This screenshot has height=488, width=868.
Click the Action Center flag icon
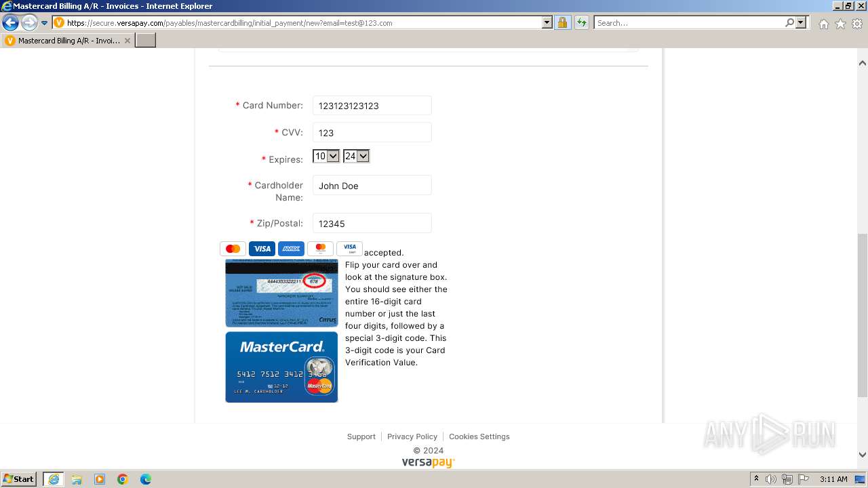point(804,479)
